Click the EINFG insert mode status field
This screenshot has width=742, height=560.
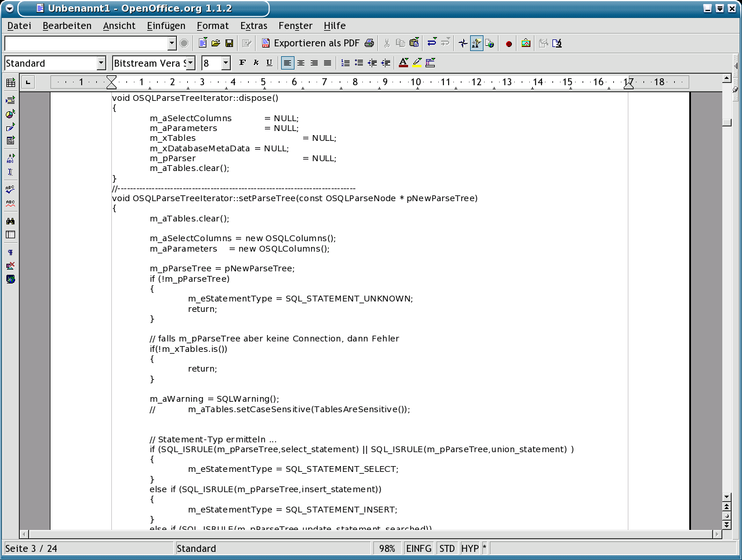coord(419,548)
